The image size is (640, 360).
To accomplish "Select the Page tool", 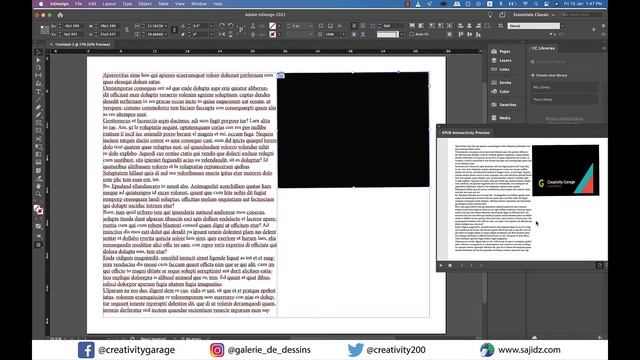I will coord(38,68).
